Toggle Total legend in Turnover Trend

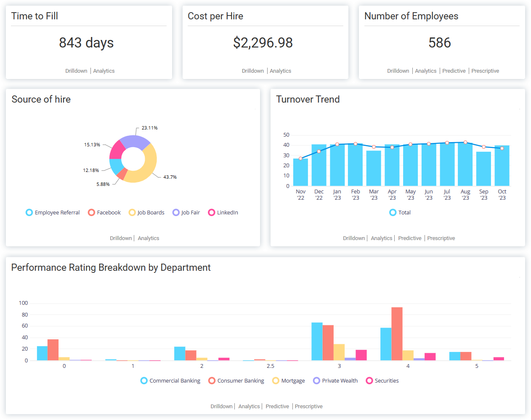400,213
